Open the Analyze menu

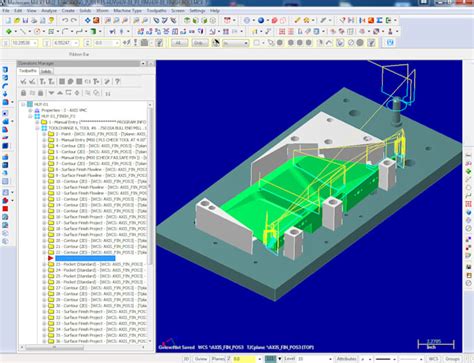[x=49, y=11]
